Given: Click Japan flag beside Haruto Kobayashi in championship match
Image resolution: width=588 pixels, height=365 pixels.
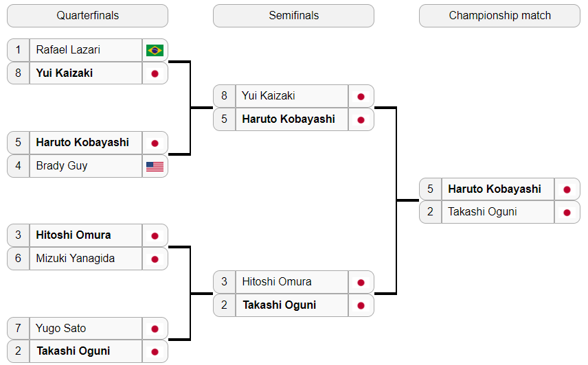Looking at the screenshot, I should 567,189.
